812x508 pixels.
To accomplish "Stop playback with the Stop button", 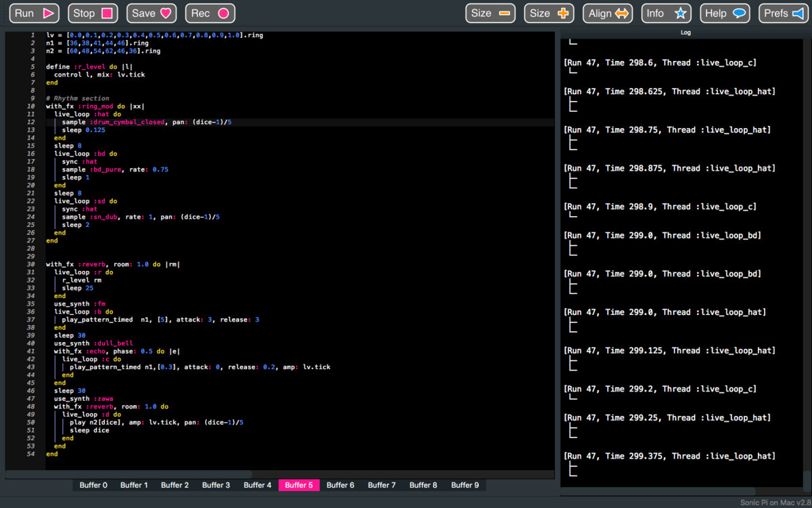I will (x=93, y=14).
